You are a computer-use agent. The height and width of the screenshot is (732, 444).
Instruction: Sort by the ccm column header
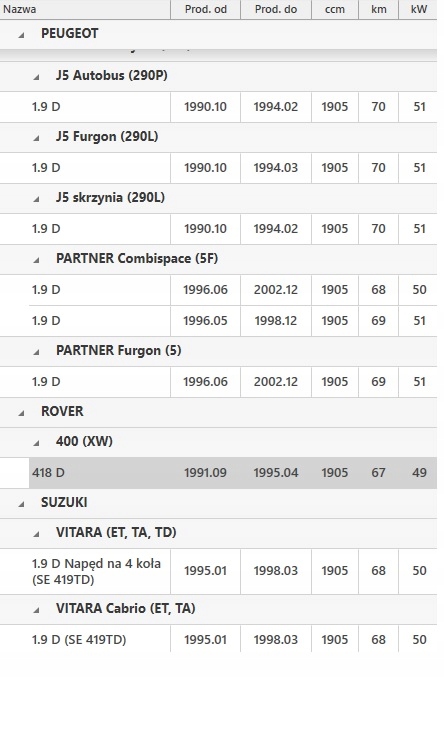tap(335, 9)
